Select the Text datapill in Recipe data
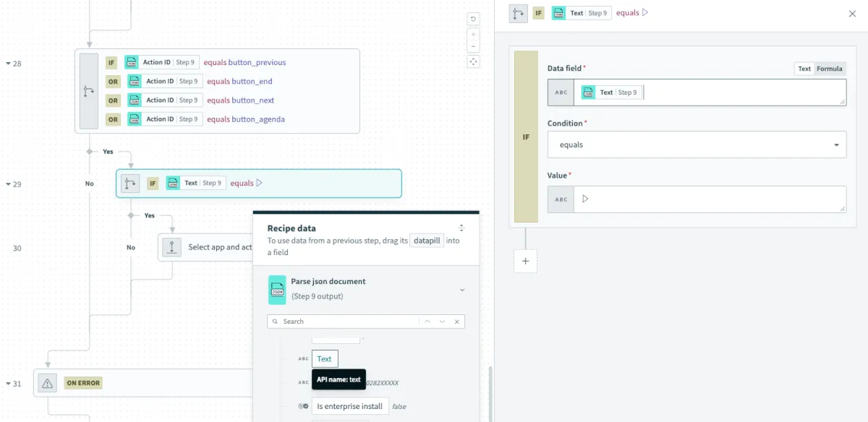This screenshot has height=422, width=868. [325, 358]
